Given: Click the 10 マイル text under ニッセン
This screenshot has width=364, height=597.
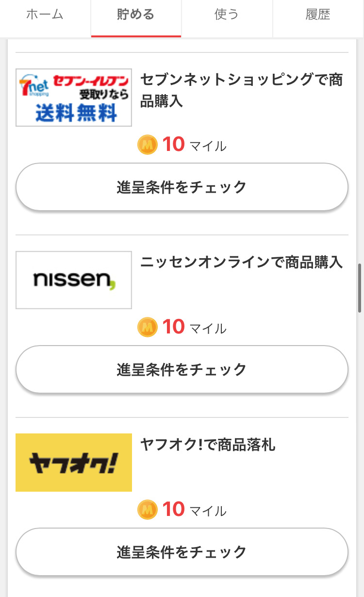Looking at the screenshot, I should pyautogui.click(x=194, y=328).
